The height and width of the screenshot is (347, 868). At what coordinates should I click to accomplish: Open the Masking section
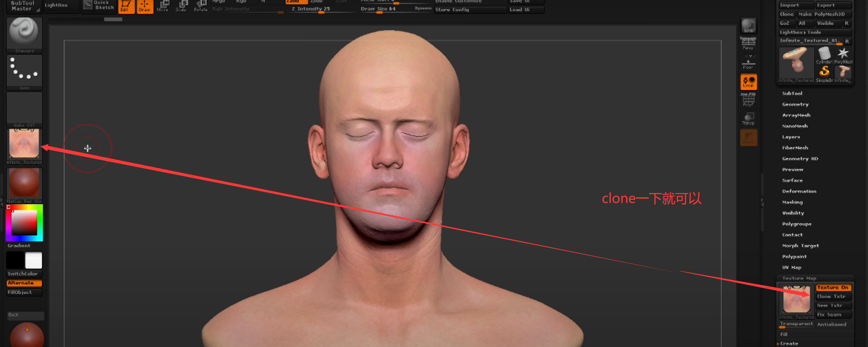point(792,202)
